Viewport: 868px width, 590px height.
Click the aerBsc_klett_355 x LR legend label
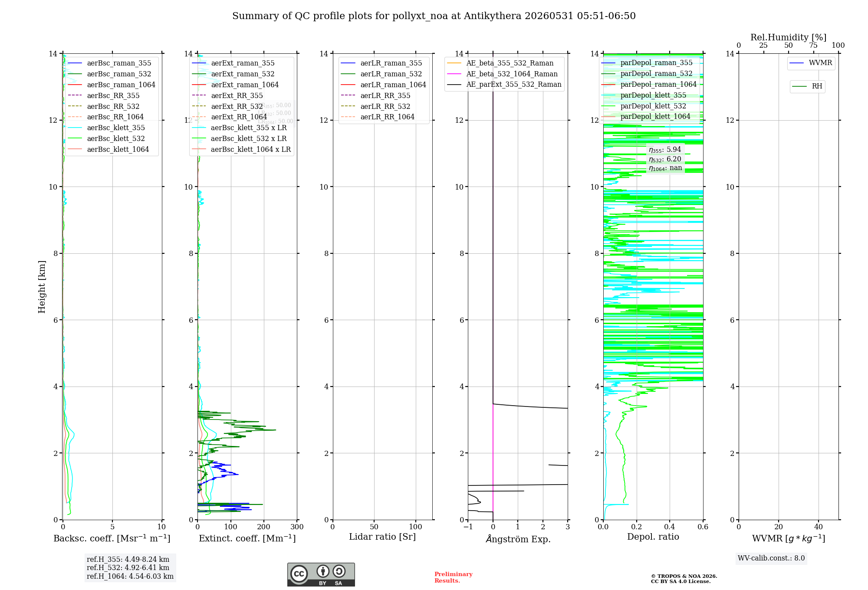[249, 128]
